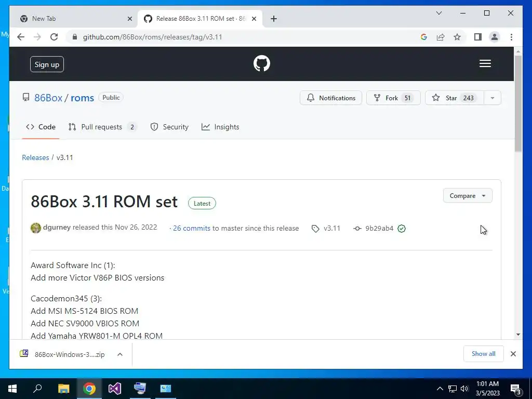Select the Code tab
This screenshot has width=532, height=399.
coord(41,127)
